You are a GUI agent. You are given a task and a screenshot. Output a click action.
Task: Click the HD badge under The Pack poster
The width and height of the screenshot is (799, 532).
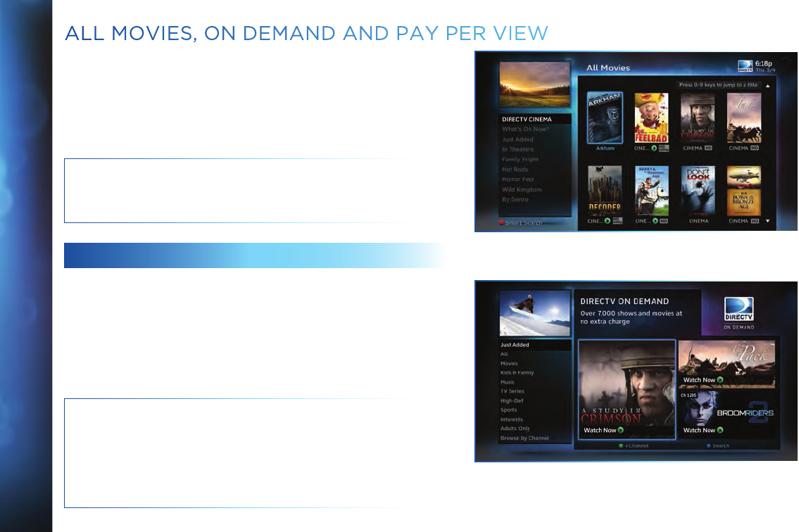[x=755, y=148]
